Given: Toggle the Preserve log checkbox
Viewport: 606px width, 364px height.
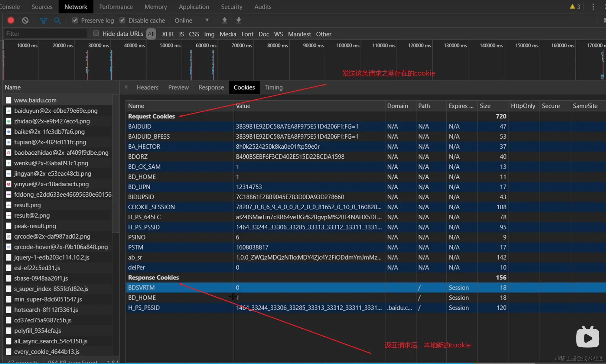Looking at the screenshot, I should (75, 20).
